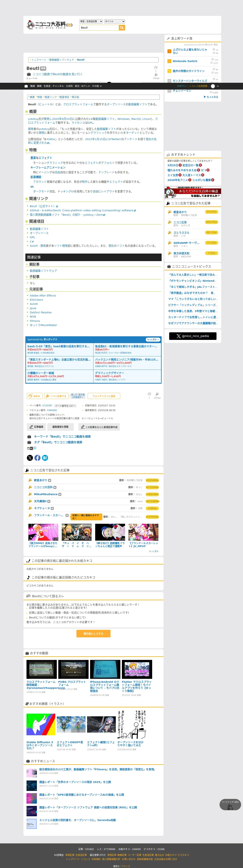Screen dimensions: 243x868
Task: Open the ドワンゴ operator link in the footer
Action: coord(125,866)
